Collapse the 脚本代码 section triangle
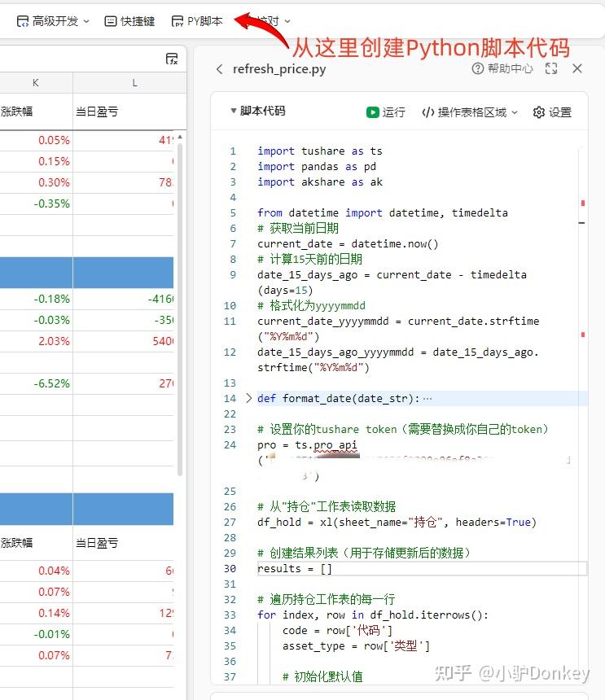Screen dimensions: 605x700 point(233,111)
